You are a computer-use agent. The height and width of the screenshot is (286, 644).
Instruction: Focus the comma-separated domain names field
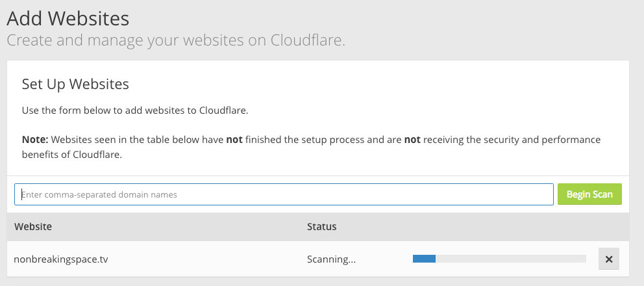pos(284,194)
